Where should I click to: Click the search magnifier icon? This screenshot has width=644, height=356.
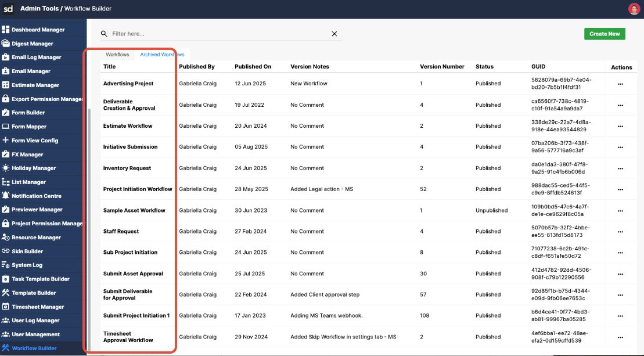(104, 34)
